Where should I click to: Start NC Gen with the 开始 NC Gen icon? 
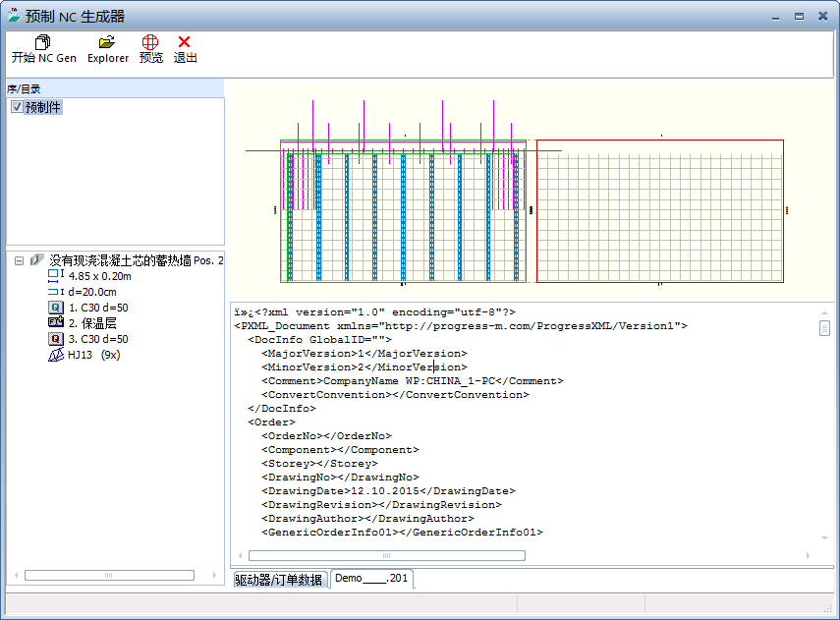click(43, 42)
